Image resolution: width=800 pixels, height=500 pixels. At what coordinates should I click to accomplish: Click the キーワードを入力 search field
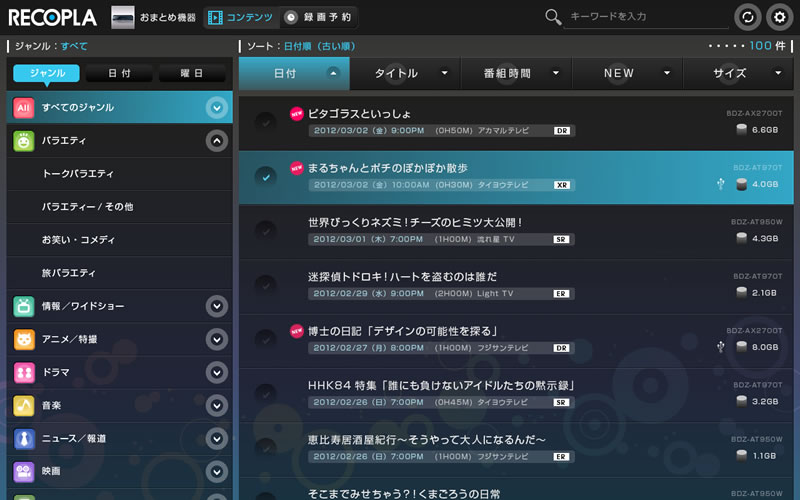coord(646,17)
